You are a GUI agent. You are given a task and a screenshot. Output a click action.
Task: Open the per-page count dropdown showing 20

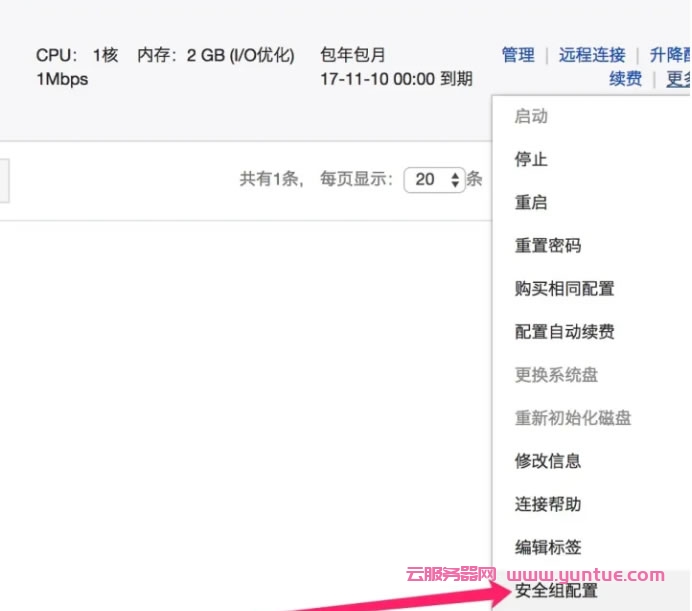coord(435,180)
